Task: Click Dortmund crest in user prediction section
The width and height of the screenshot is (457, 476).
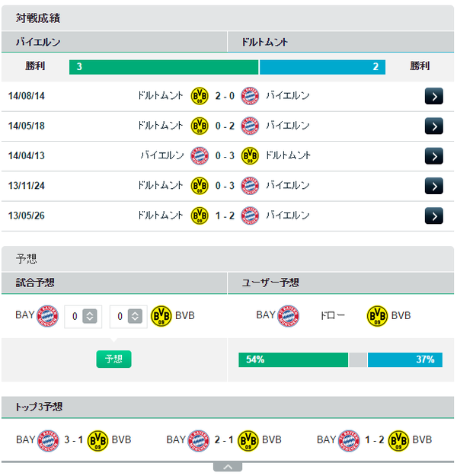Action: [x=378, y=316]
